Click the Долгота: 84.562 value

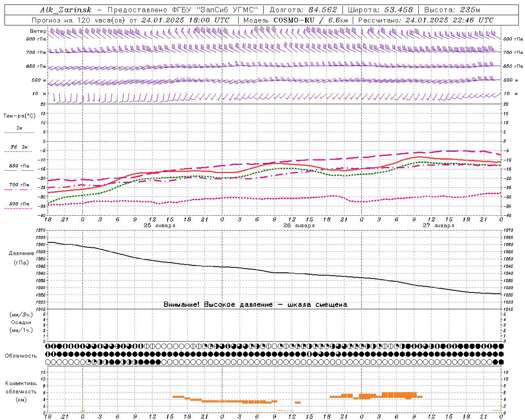[x=303, y=10]
